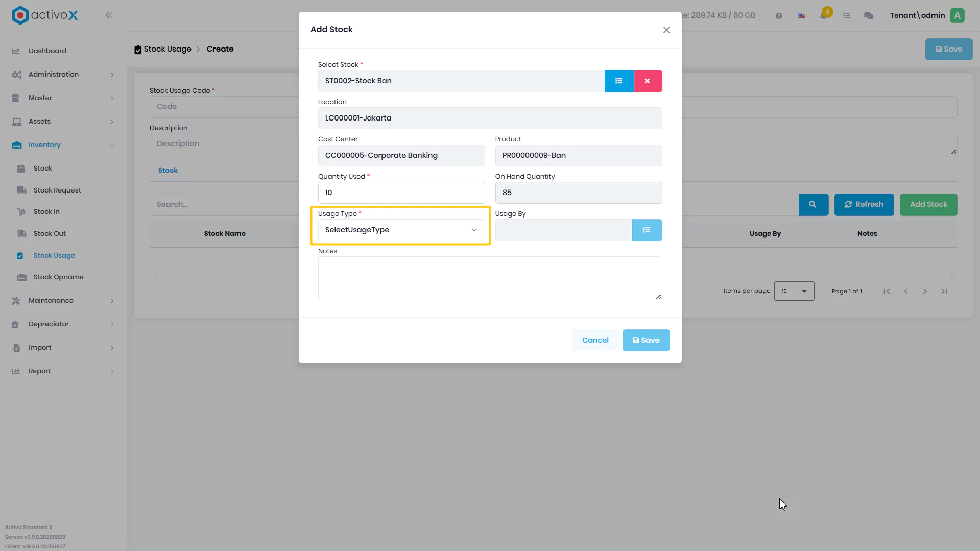Open Dashboard from the sidebar
Image resolution: width=980 pixels, height=551 pixels.
[47, 51]
